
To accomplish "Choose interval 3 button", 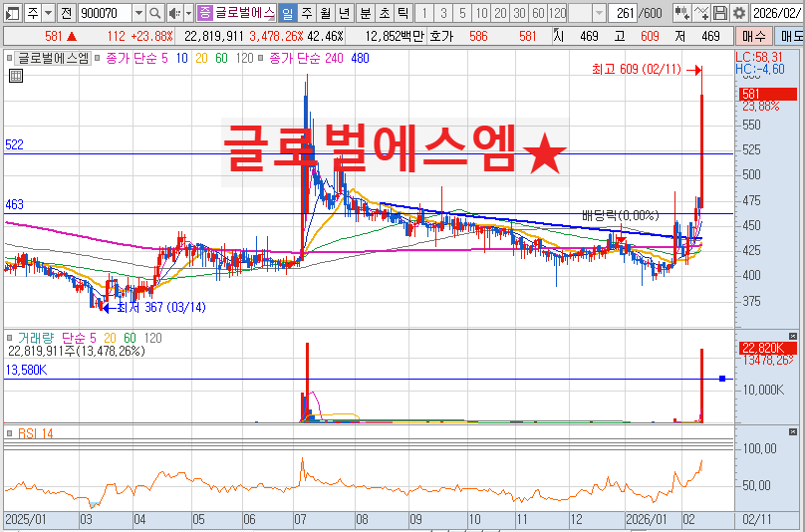I will 443,13.
